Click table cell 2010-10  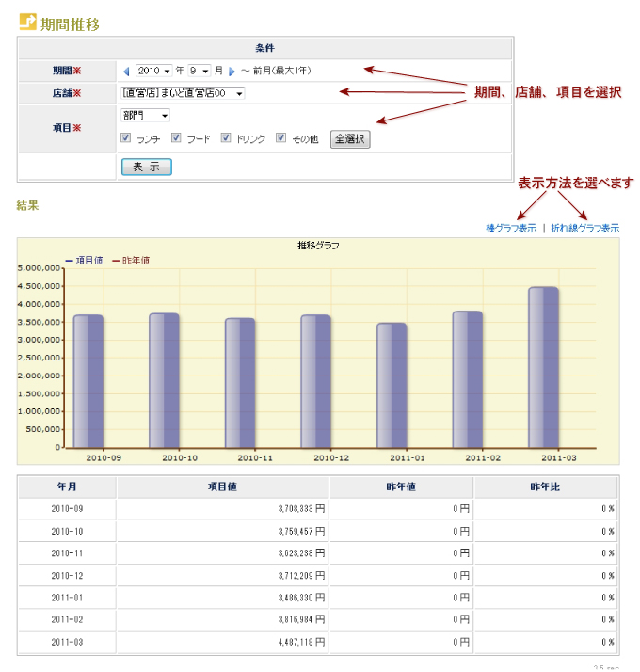pyautogui.click(x=67, y=532)
